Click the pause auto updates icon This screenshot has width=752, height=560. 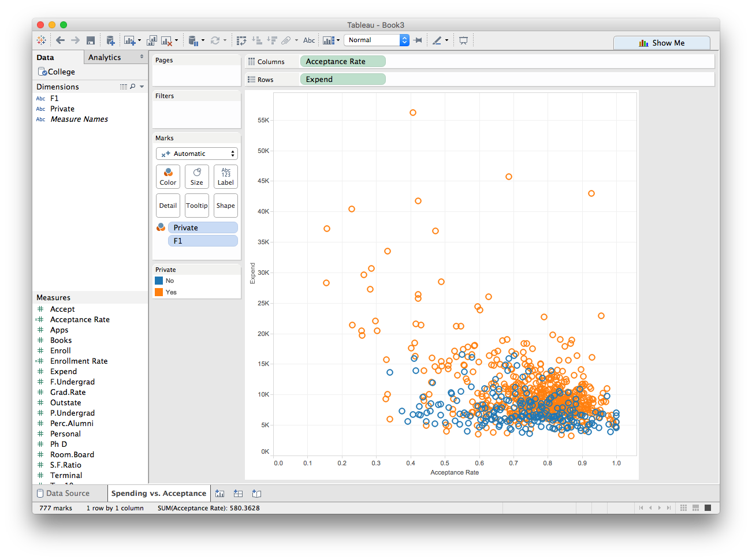point(193,40)
